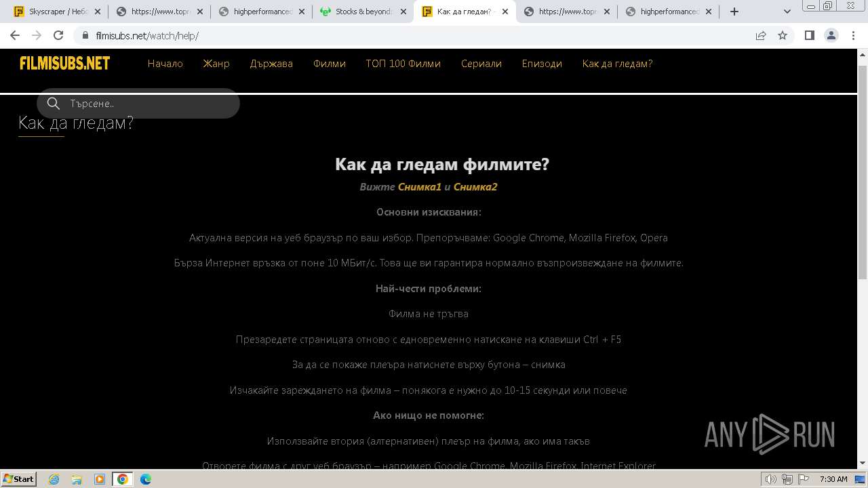This screenshot has width=868, height=488.
Task: Open the Филми menu item
Action: 330,64
